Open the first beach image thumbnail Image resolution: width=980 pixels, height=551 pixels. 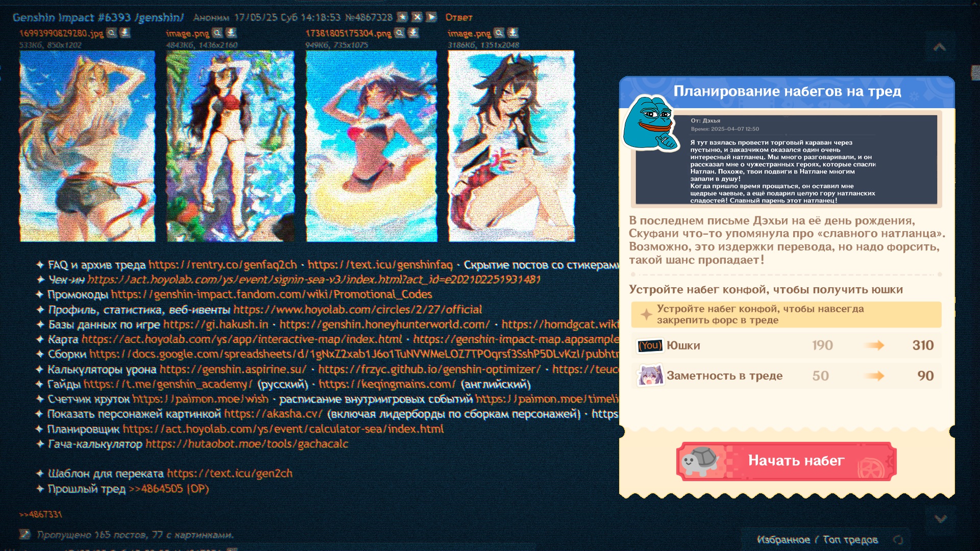tap(87, 145)
